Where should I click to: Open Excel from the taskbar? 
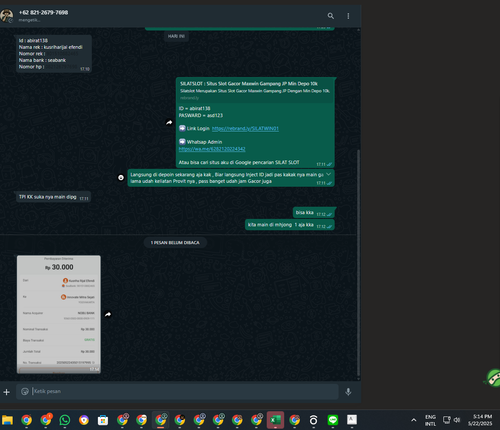tap(275, 420)
